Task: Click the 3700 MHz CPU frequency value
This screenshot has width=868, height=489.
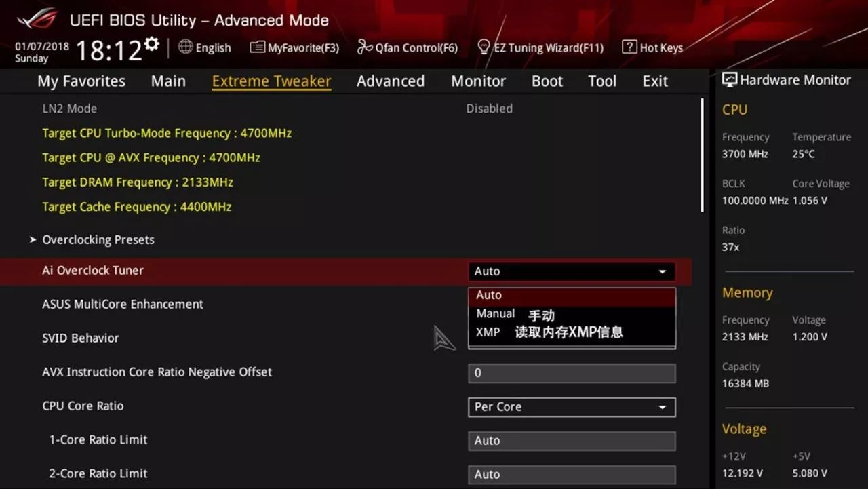Action: tap(745, 154)
